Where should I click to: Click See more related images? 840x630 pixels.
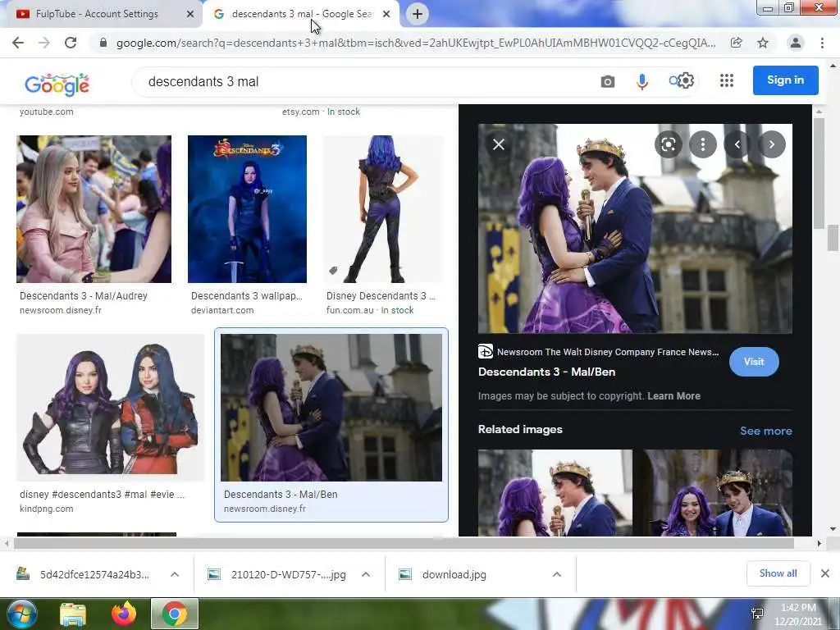766,431
